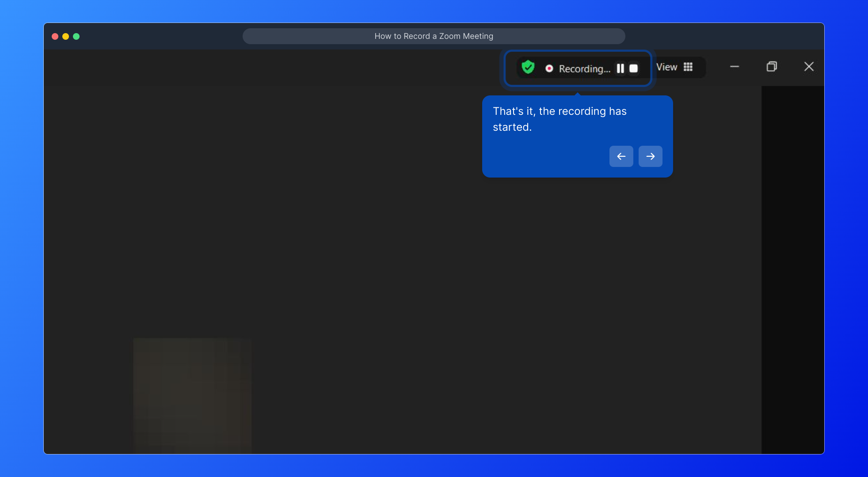Minimize the Zoom meeting window
The height and width of the screenshot is (477, 868).
735,67
